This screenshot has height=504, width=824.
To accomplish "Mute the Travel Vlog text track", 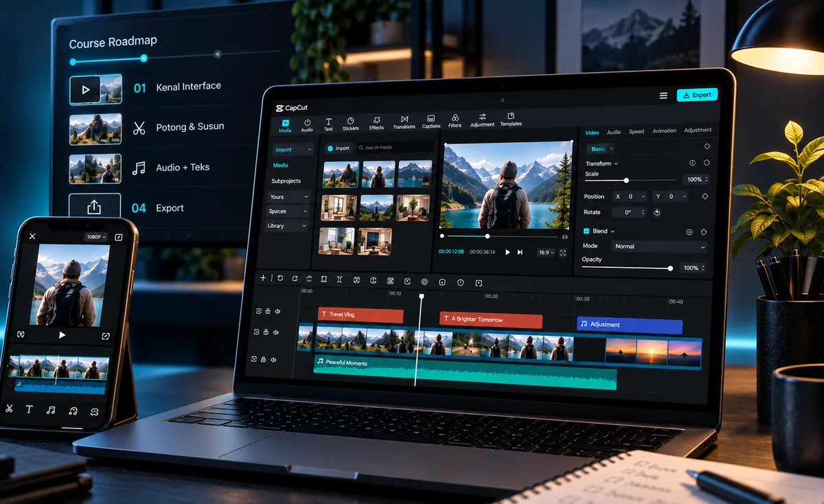I will click(x=277, y=311).
